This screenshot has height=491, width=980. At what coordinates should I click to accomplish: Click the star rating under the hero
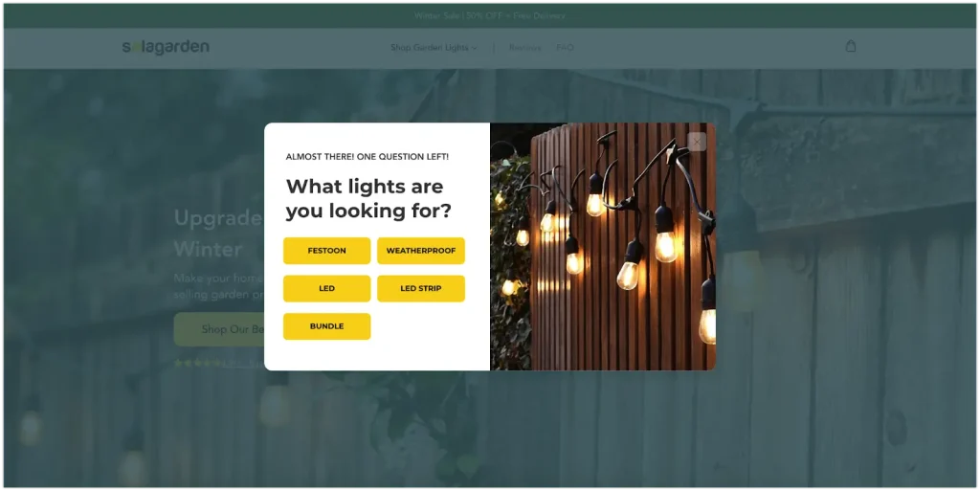(196, 364)
